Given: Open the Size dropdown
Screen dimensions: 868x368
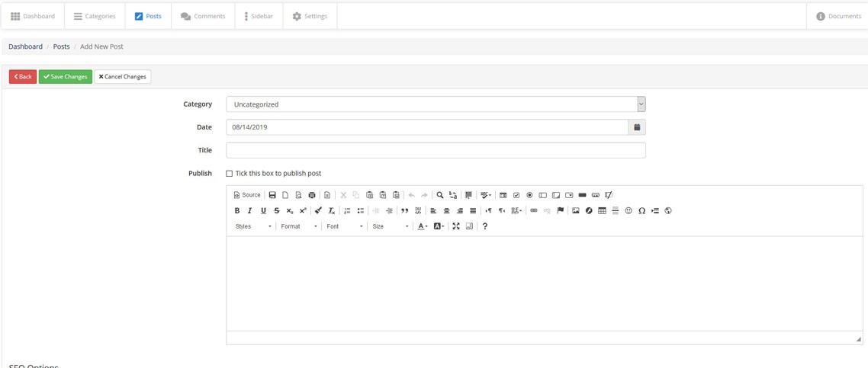Looking at the screenshot, I should coord(390,226).
